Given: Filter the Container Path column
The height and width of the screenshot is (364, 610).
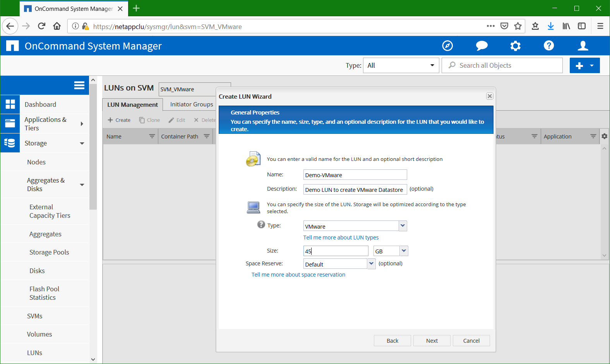Looking at the screenshot, I should 207,136.
